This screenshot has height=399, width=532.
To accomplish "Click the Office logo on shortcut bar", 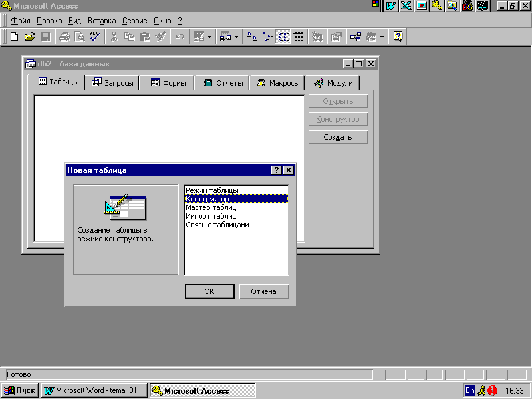I will point(376,4).
